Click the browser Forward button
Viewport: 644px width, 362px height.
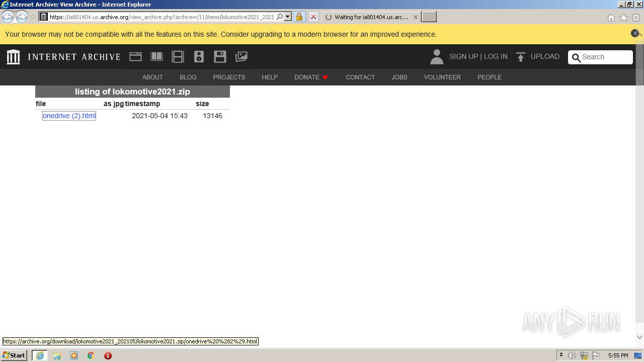(22, 17)
